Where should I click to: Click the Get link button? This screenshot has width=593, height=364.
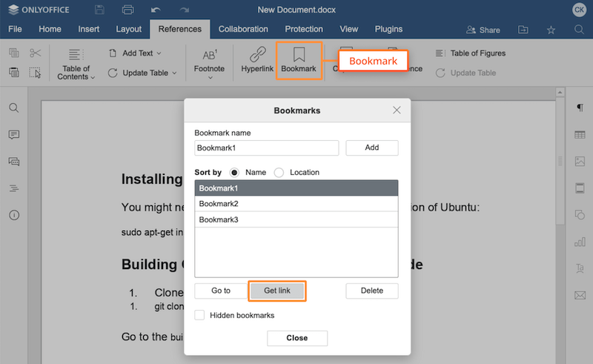277,291
